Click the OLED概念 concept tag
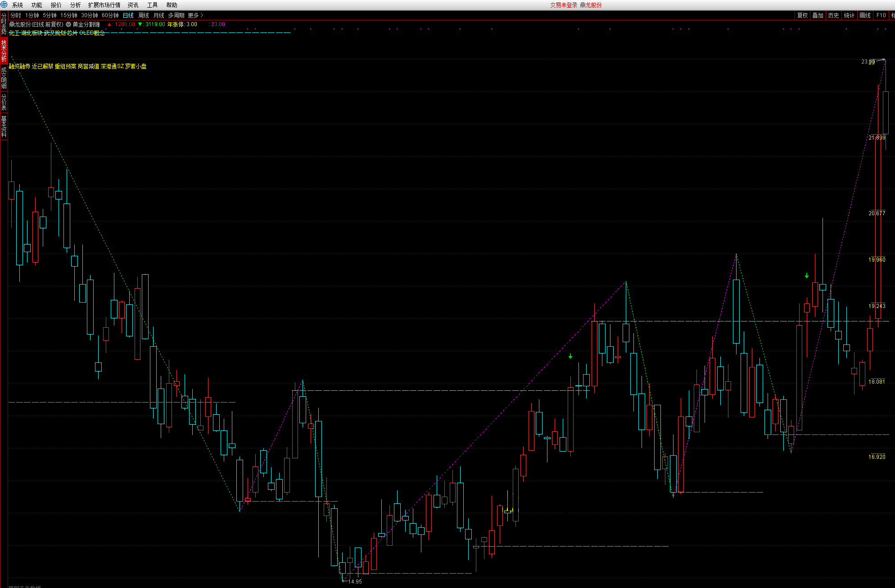 [x=92, y=33]
